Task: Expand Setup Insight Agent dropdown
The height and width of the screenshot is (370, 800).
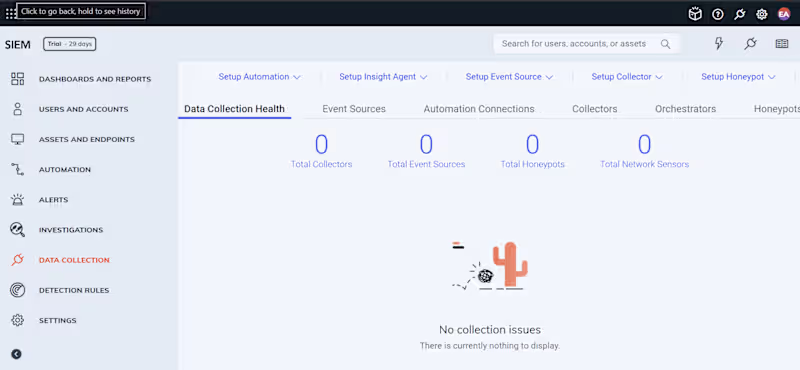Action: coord(383,77)
